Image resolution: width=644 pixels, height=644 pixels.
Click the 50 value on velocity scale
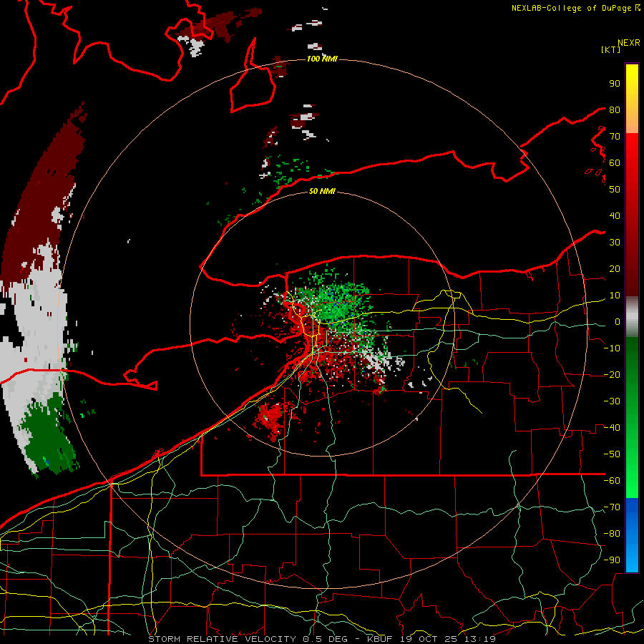[615, 190]
